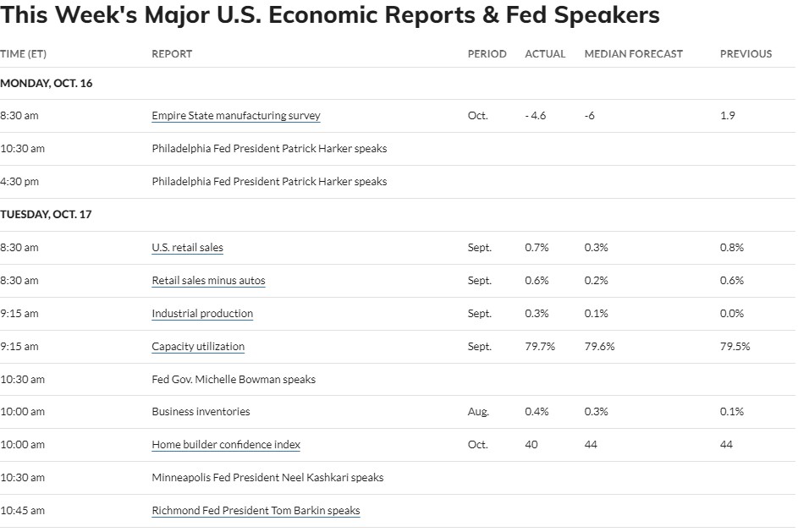The height and width of the screenshot is (532, 798).
Task: Open the Empire State manufacturing survey link
Action: pos(236,116)
